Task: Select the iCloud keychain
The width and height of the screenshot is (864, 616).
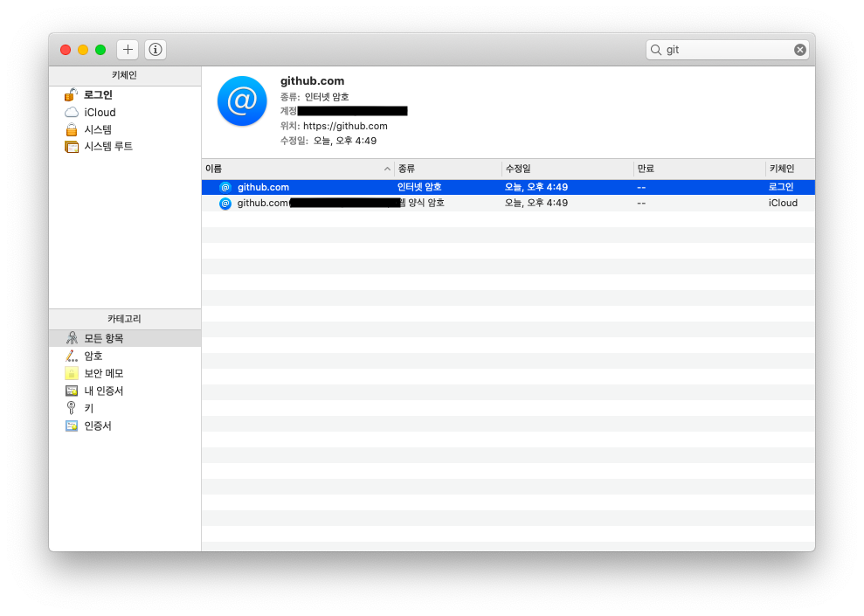Action: coord(125,113)
